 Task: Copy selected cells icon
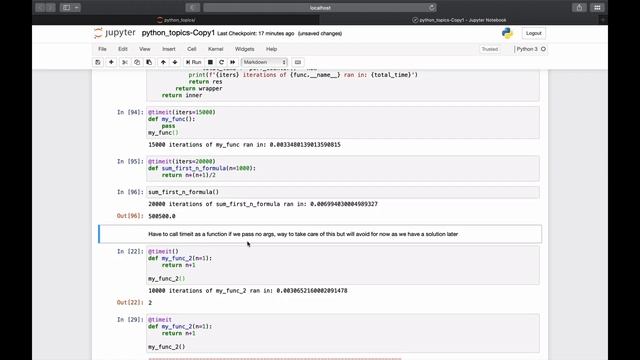pos(137,62)
